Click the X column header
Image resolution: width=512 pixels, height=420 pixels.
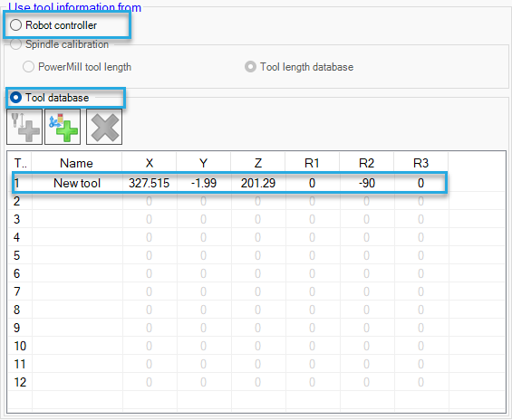click(x=150, y=163)
